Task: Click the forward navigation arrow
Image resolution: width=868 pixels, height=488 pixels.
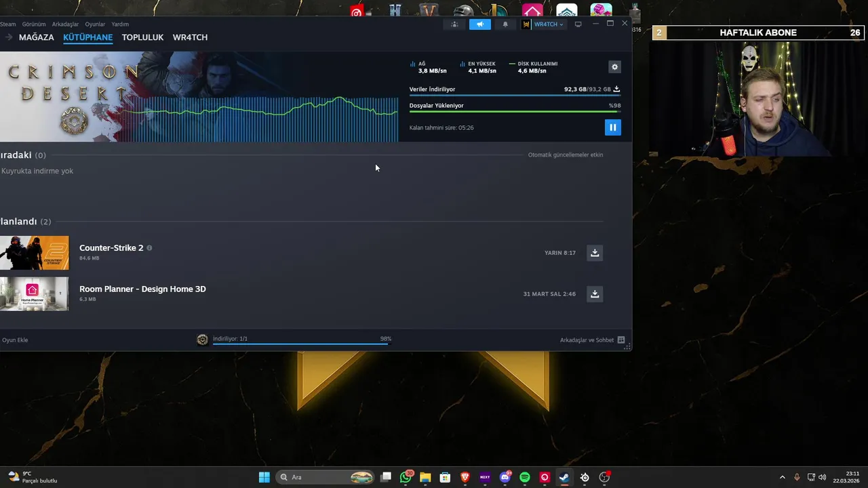Action: (9, 37)
